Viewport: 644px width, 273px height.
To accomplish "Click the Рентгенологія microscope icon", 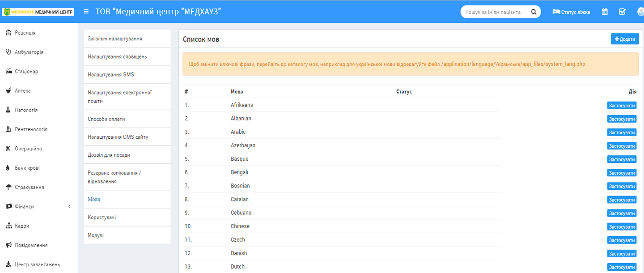I will 8,129.
